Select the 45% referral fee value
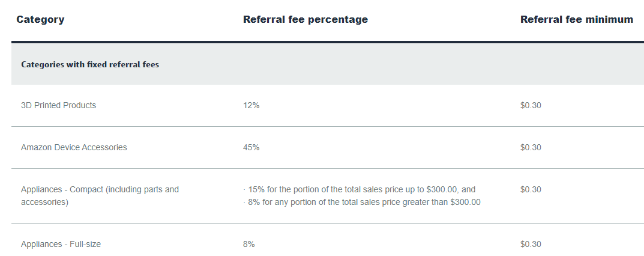This screenshot has width=644, height=256. pyautogui.click(x=251, y=147)
